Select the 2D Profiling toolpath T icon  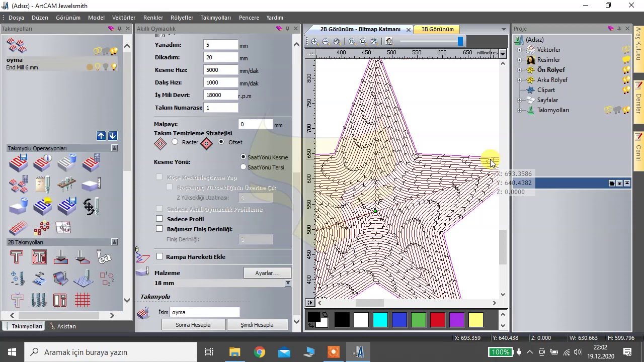[17, 257]
